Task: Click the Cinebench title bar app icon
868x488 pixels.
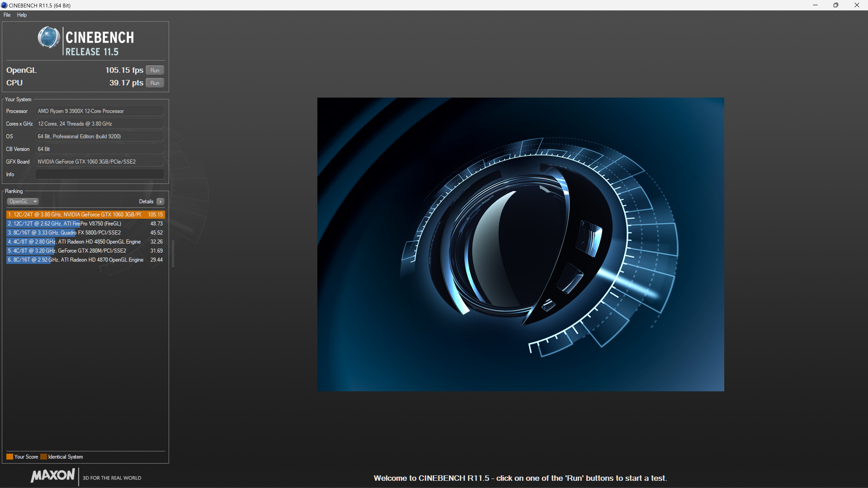Action: tap(4, 5)
